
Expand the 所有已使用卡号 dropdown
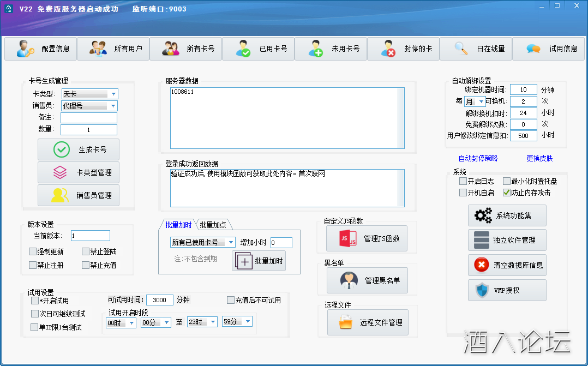[231, 242]
